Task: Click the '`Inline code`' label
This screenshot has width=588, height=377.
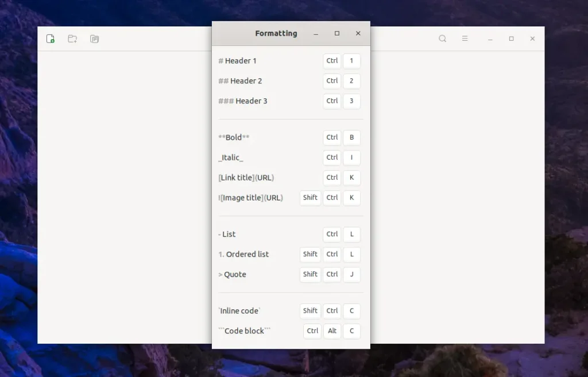Action: click(x=239, y=311)
